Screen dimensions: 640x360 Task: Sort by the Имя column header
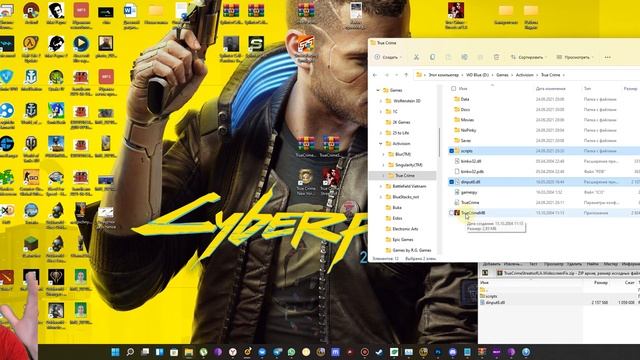tap(463, 89)
